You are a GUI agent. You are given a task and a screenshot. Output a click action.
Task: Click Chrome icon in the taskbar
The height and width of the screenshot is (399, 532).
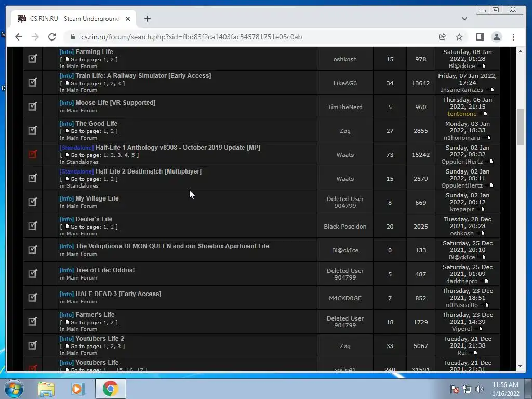point(111,389)
